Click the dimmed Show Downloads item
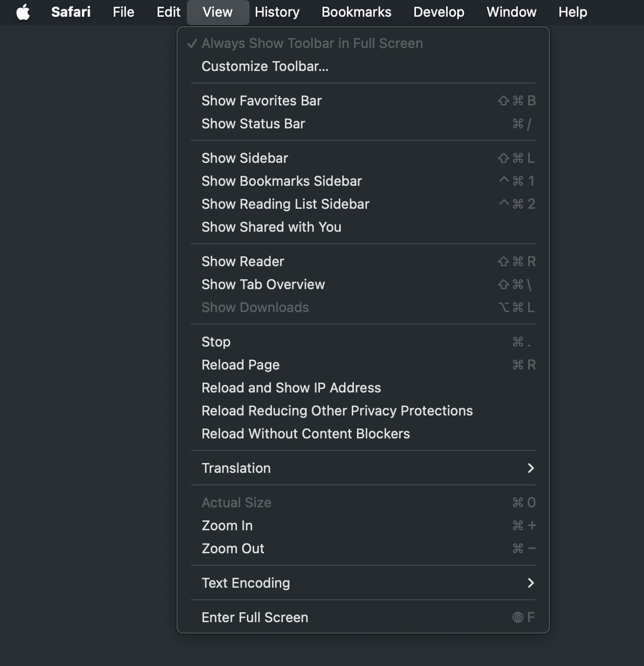Screen dimensions: 644x666 [x=363, y=307]
